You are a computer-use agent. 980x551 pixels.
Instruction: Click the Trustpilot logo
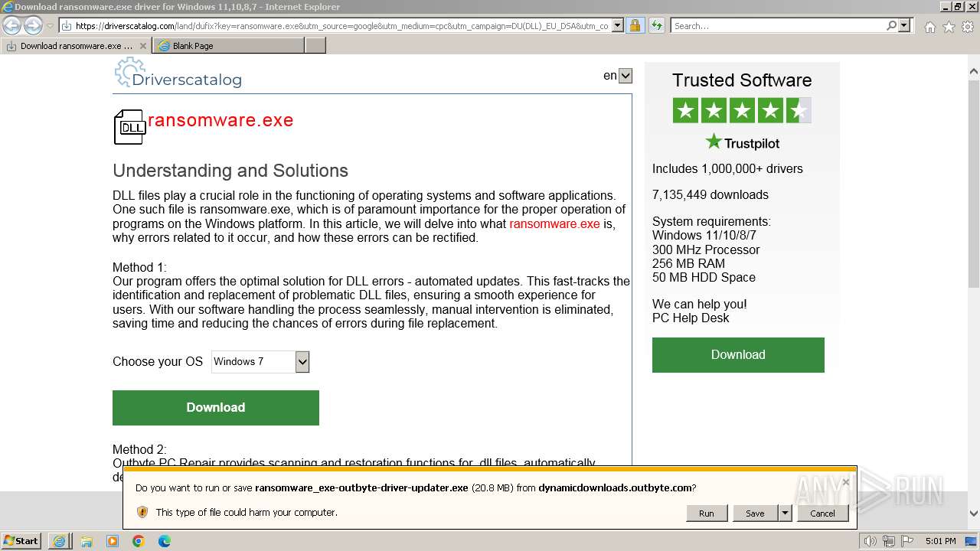[x=742, y=142]
